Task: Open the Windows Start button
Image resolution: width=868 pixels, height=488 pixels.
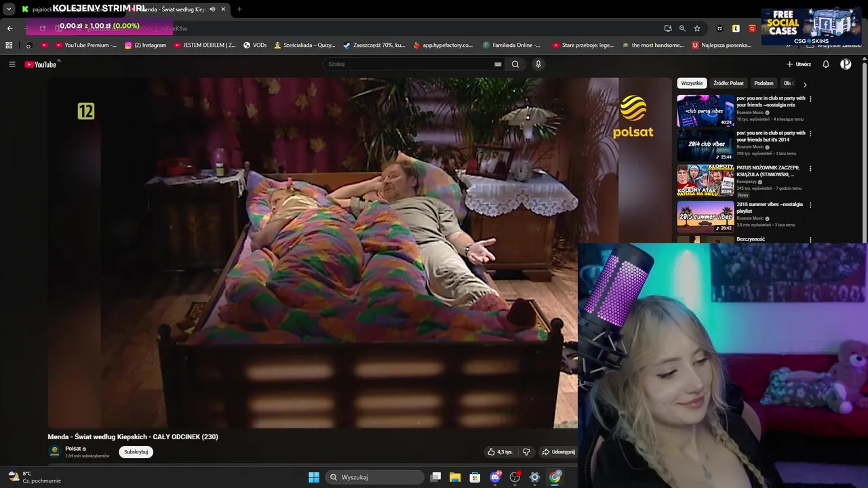Action: coord(314,477)
